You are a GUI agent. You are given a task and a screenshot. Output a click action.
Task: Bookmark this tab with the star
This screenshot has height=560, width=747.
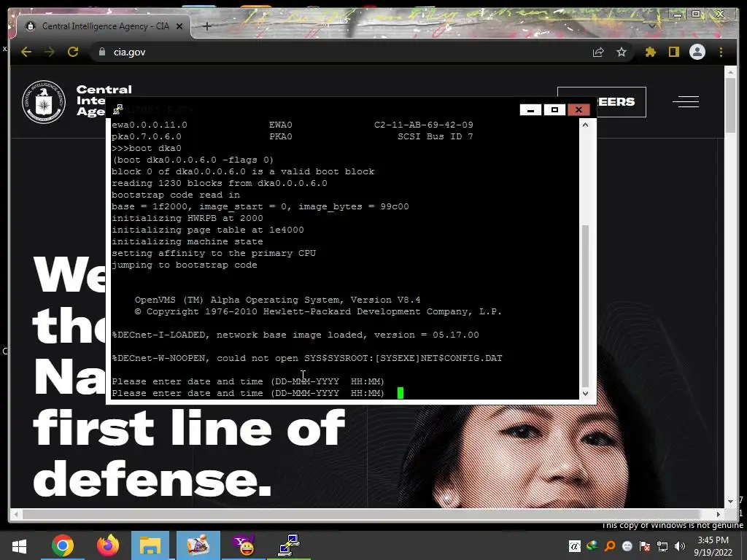[x=622, y=52]
